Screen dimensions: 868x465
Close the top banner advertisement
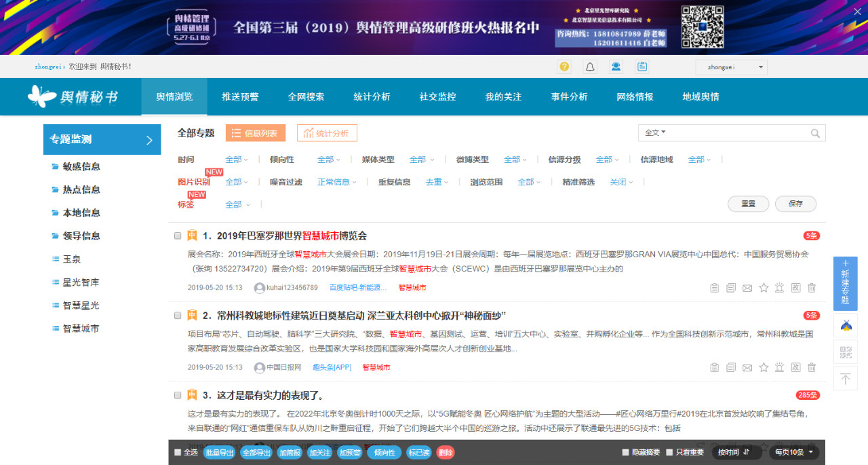click(x=857, y=11)
